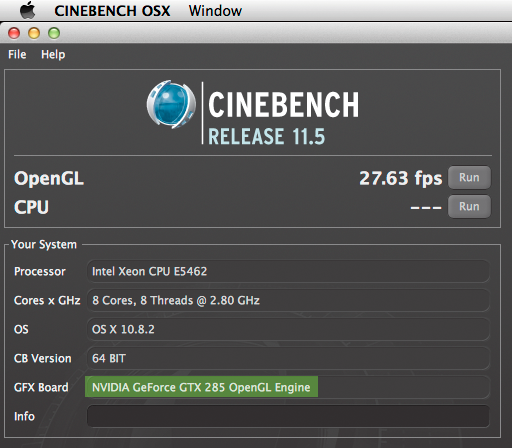The width and height of the screenshot is (512, 448).
Task: Click the Cinebench globe logo
Action: tap(171, 105)
